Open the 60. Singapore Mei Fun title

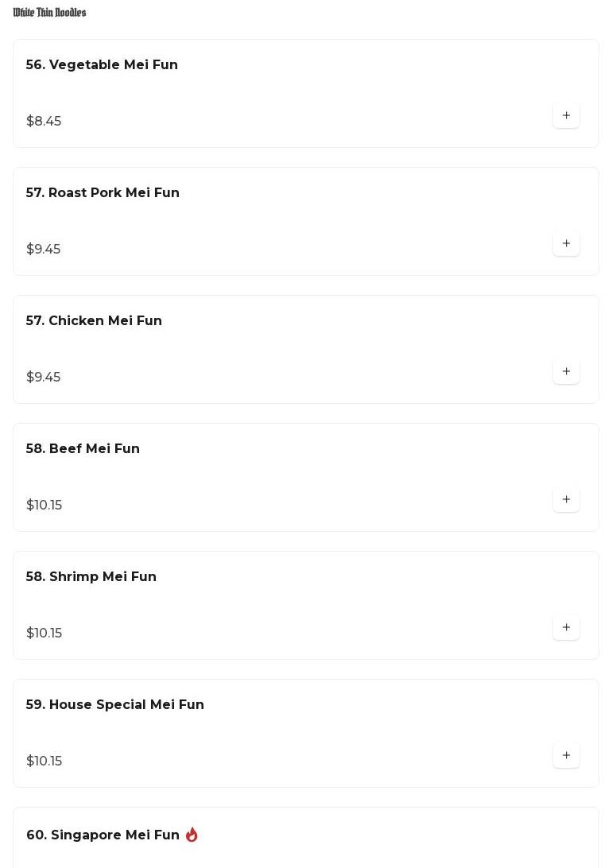point(103,835)
